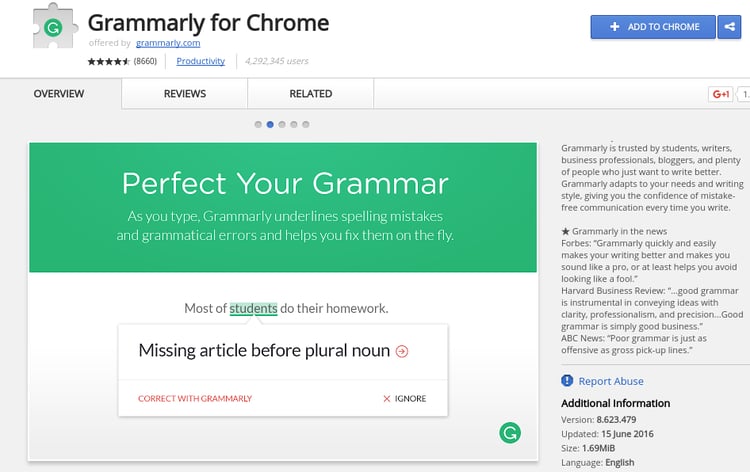Click the underlined word students in the preview
Screen dimensions: 750x472
253,308
